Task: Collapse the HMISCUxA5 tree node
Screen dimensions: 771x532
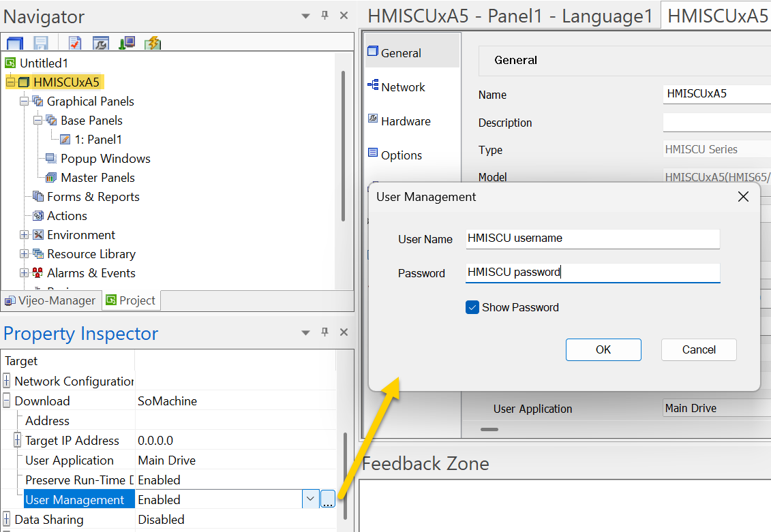Action: tap(10, 82)
